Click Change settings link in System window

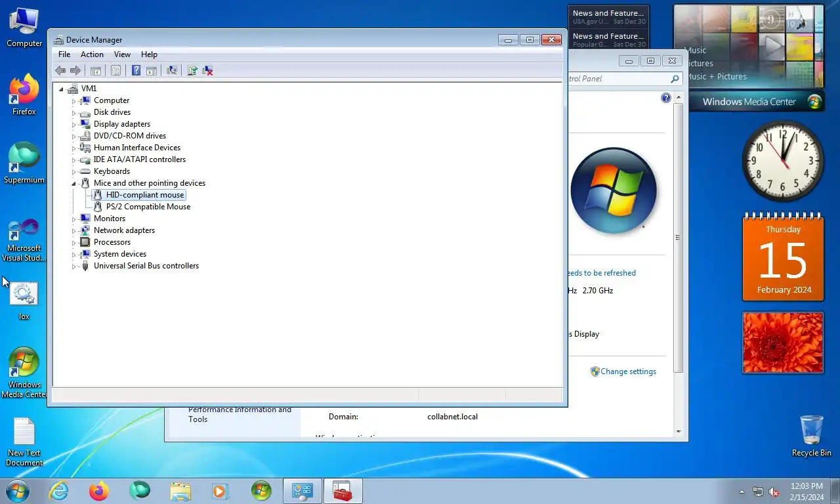pos(628,371)
